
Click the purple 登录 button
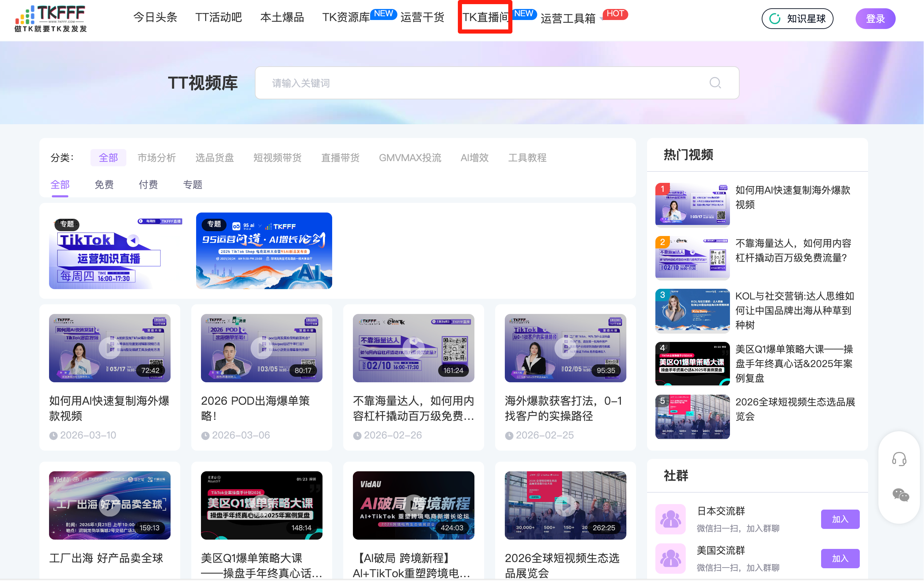pos(875,18)
